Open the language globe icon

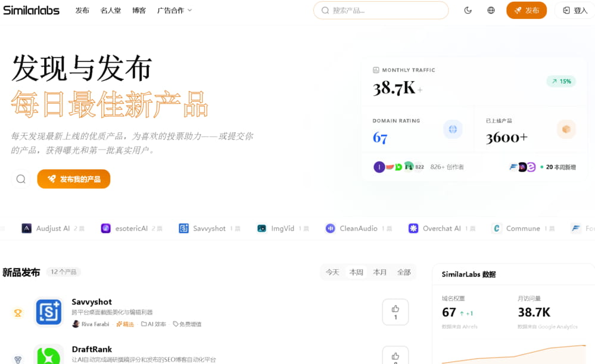pos(491,10)
